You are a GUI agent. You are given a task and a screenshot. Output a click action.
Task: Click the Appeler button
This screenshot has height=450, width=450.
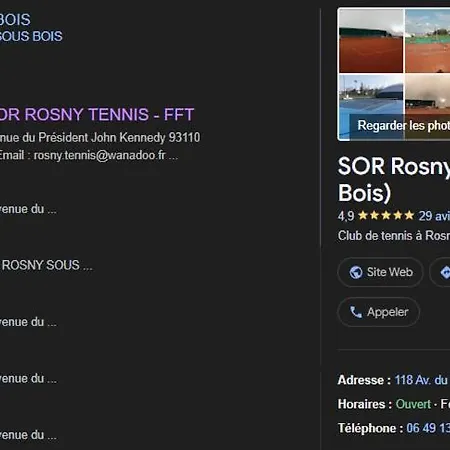[x=379, y=312]
